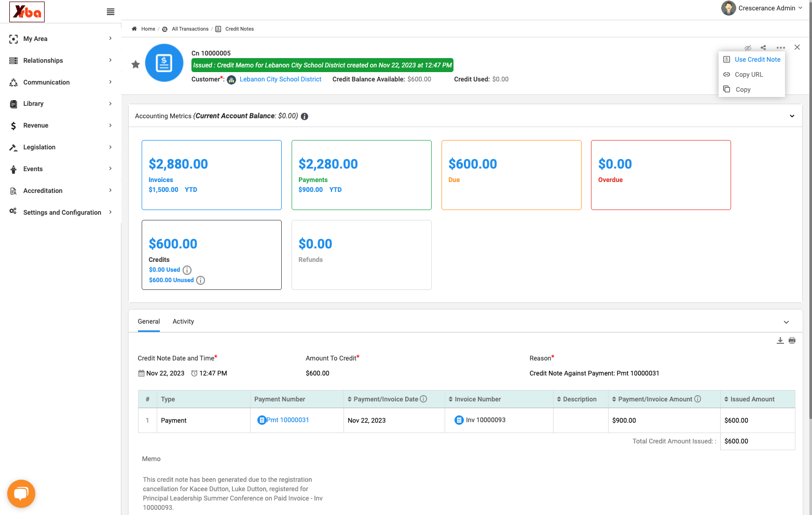
Task: Click the share icon in header
Action: click(763, 48)
